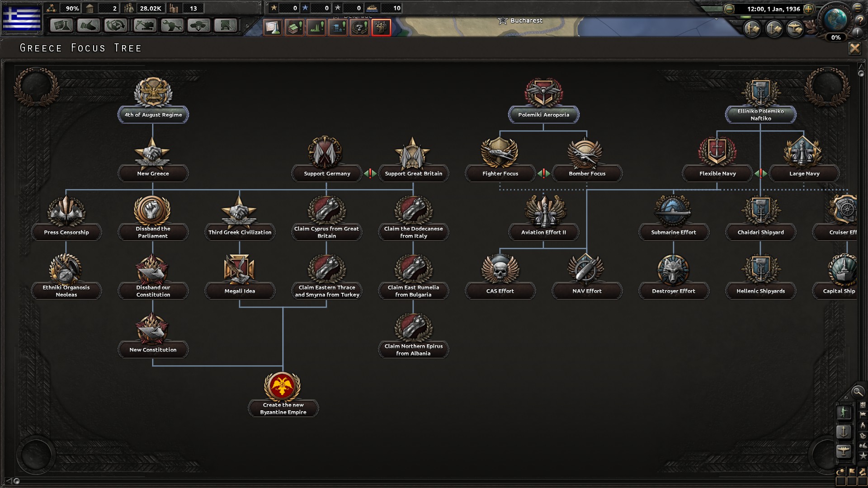Open the Research menu with flask icon
868x488 pixels.
click(61, 25)
